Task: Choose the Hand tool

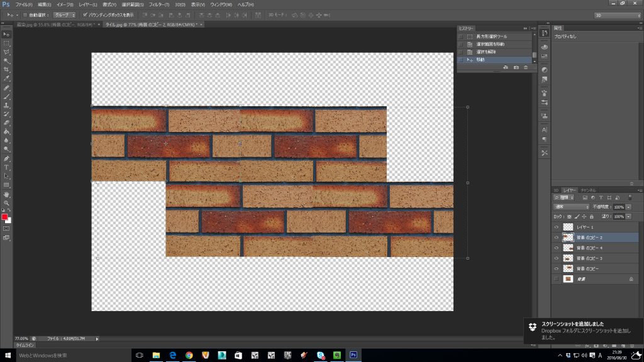Action: (6, 194)
